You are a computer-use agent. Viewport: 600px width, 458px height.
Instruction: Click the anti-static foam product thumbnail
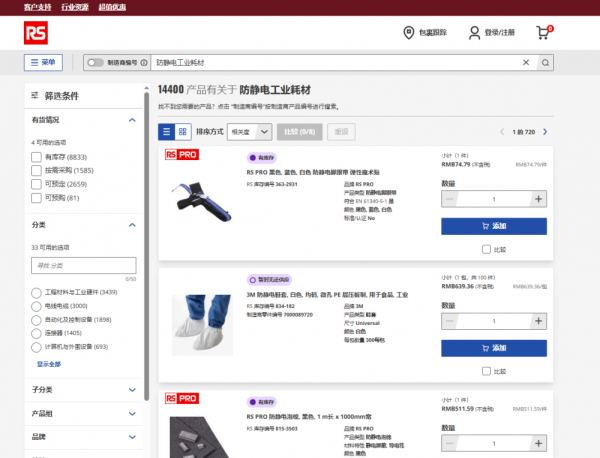[200, 437]
